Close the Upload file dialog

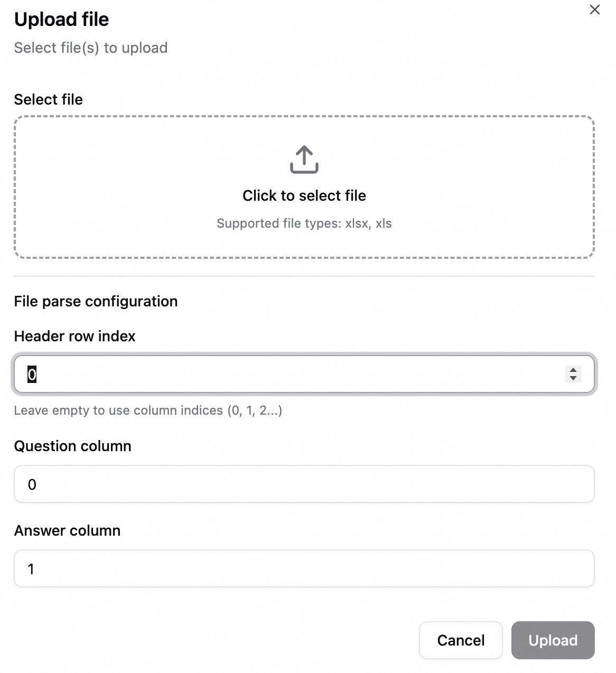pyautogui.click(x=594, y=10)
